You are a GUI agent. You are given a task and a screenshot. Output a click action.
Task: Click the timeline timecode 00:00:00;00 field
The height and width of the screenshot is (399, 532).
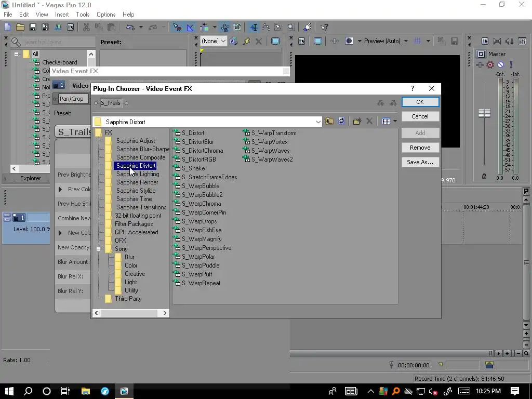pyautogui.click(x=414, y=365)
